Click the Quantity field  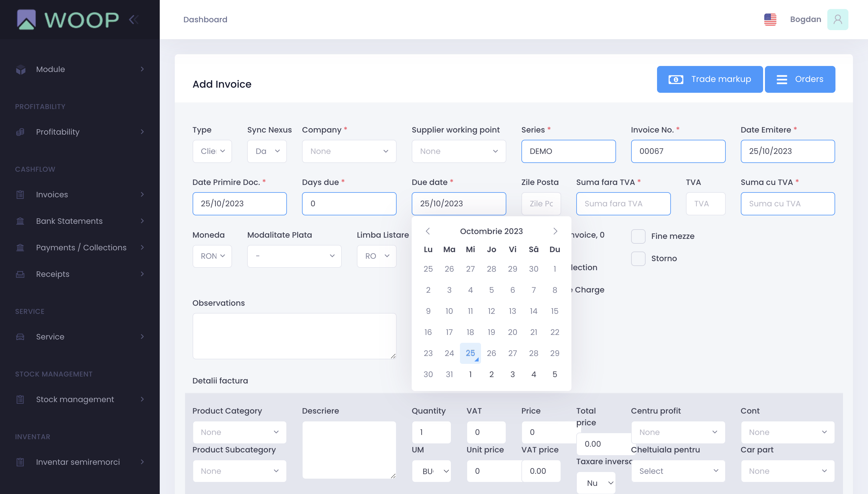(x=432, y=432)
